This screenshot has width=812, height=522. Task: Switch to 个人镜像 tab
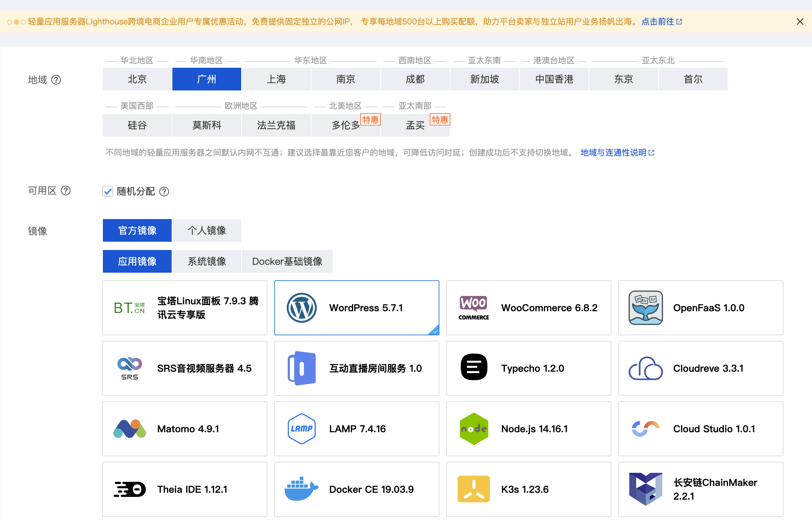pyautogui.click(x=207, y=230)
